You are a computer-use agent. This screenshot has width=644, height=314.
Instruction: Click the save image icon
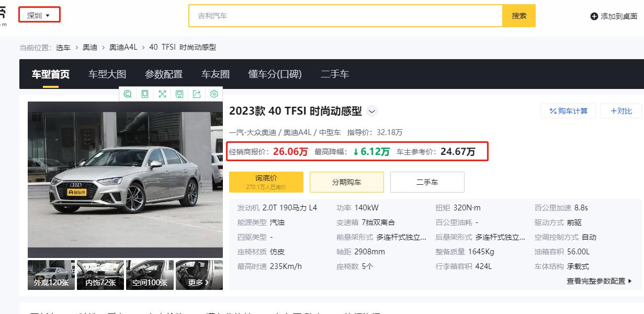click(179, 94)
